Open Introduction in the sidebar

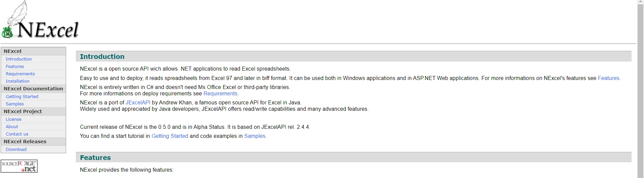tap(18, 59)
